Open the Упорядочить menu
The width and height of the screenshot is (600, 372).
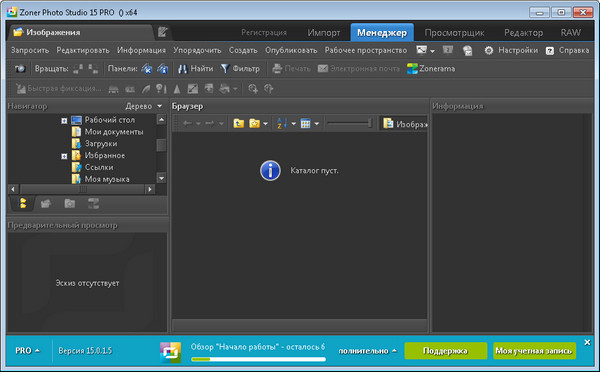click(x=197, y=51)
